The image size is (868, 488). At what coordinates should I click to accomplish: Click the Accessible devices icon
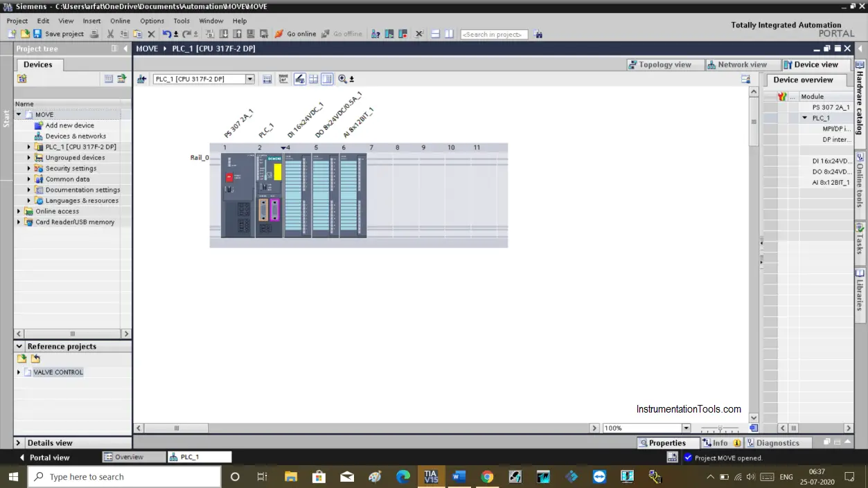[375, 34]
